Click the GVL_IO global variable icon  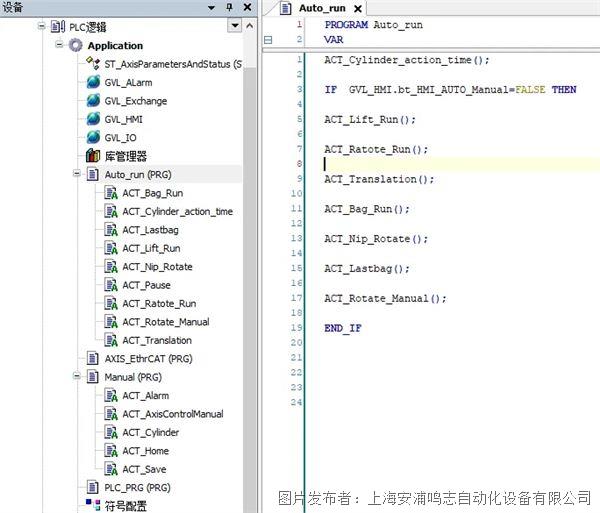(x=93, y=137)
